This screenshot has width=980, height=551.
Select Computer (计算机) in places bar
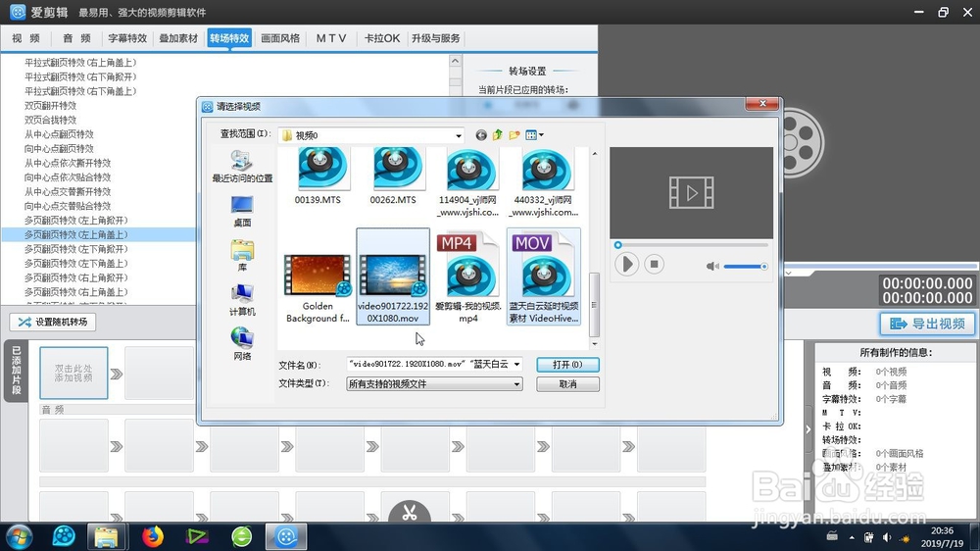(x=242, y=300)
